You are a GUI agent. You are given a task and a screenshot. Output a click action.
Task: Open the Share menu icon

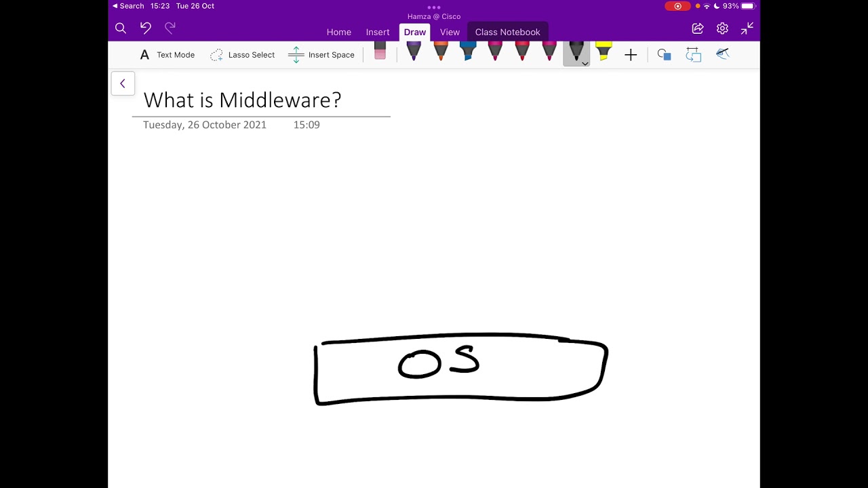click(697, 28)
